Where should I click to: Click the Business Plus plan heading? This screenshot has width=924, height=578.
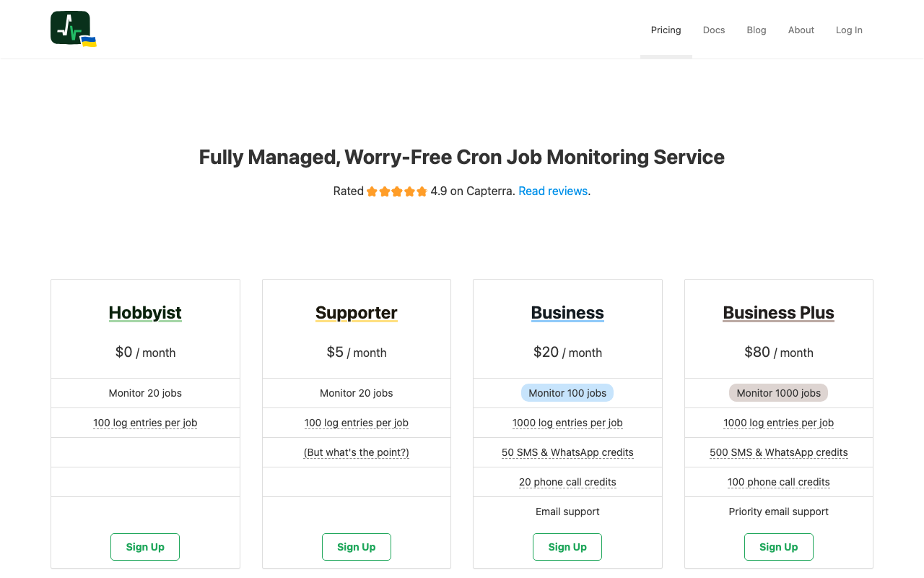(779, 313)
